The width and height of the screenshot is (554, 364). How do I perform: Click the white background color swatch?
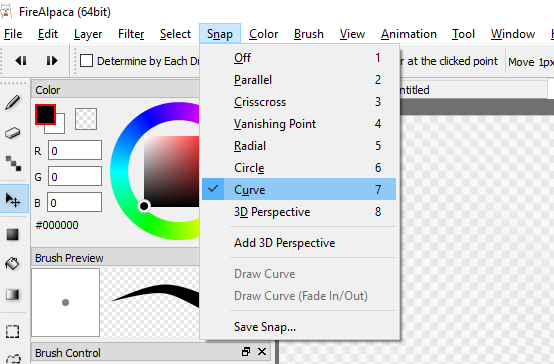coord(59,127)
